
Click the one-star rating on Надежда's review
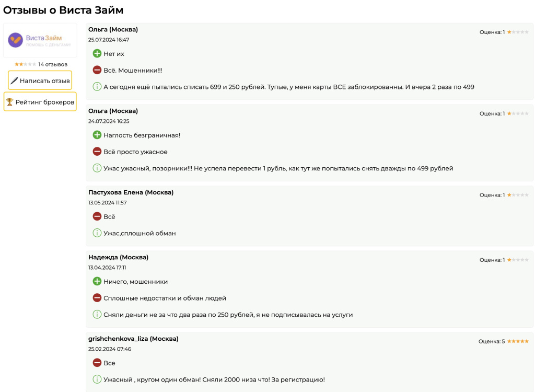(518, 260)
